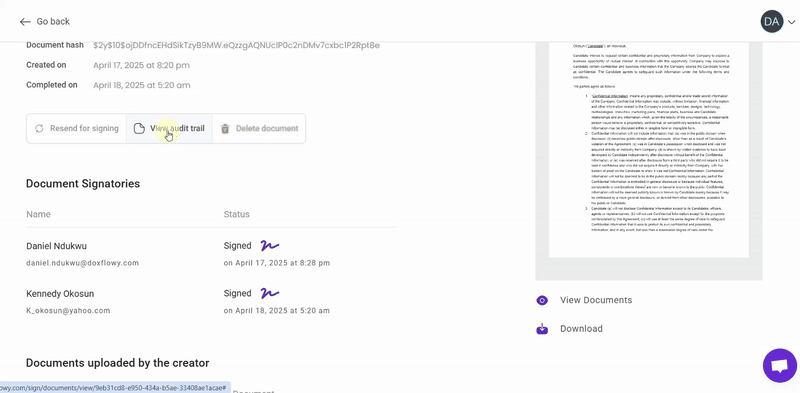
Task: Click the trash icon for Delete document
Action: [224, 129]
